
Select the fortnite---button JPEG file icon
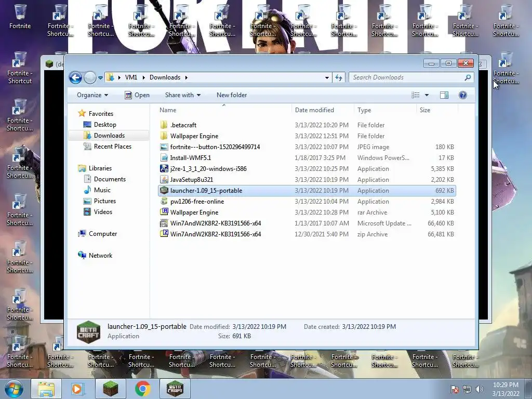164,147
